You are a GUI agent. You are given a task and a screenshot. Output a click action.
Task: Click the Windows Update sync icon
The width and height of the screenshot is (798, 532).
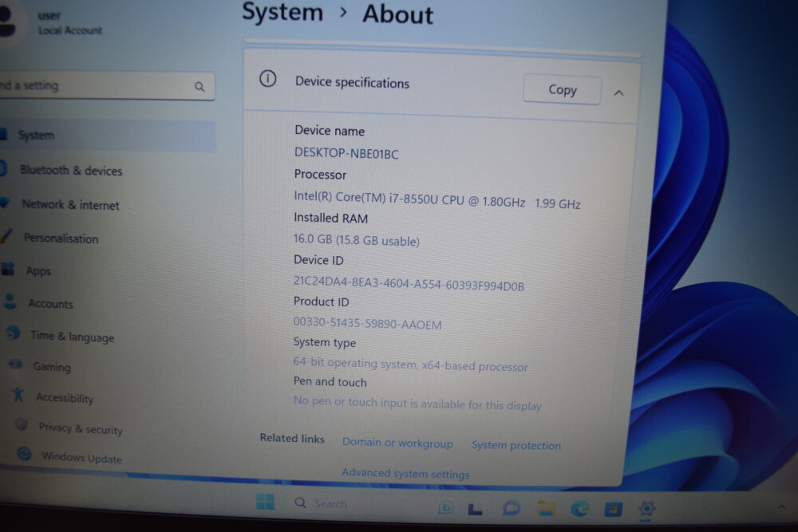[24, 453]
